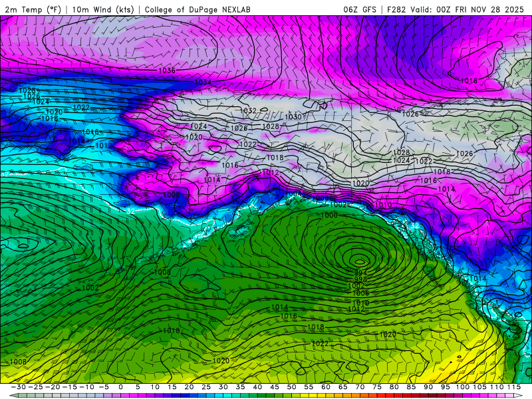Select the 30 value on the temperature scale

pos(223,387)
